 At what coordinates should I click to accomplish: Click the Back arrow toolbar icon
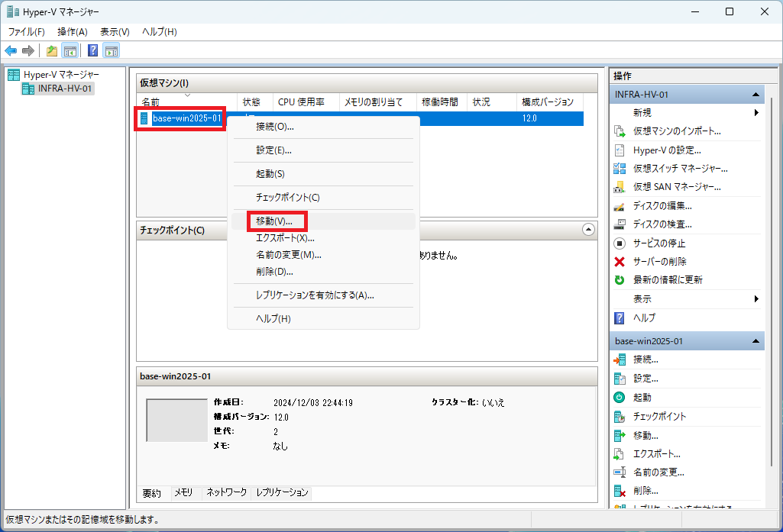pos(11,51)
